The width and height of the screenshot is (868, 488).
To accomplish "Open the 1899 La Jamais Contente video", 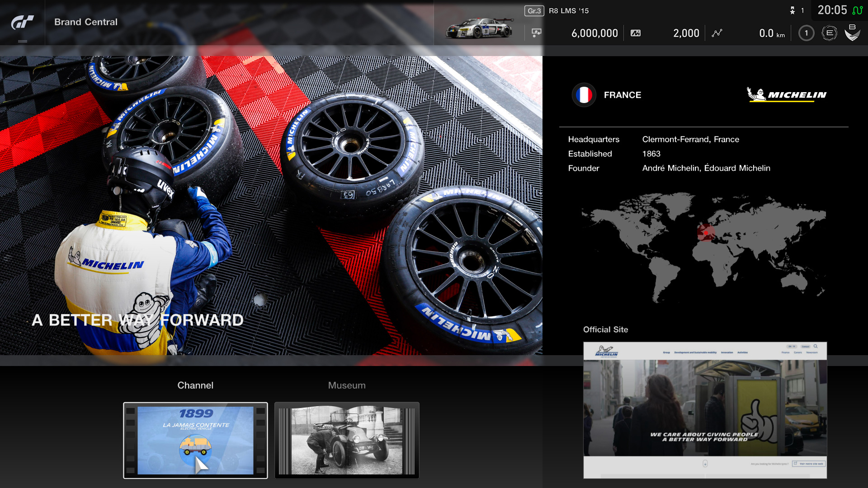I will click(x=195, y=440).
